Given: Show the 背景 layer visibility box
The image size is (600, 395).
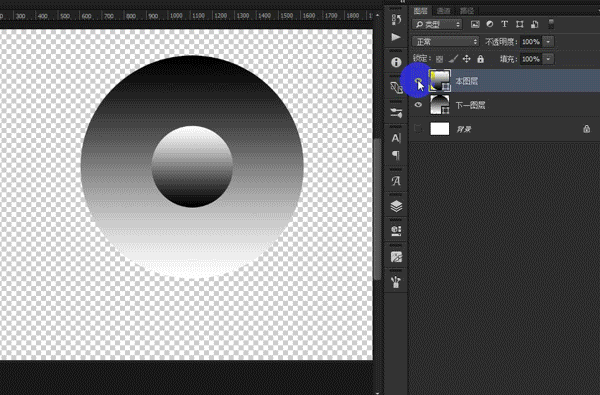Looking at the screenshot, I should coord(418,129).
